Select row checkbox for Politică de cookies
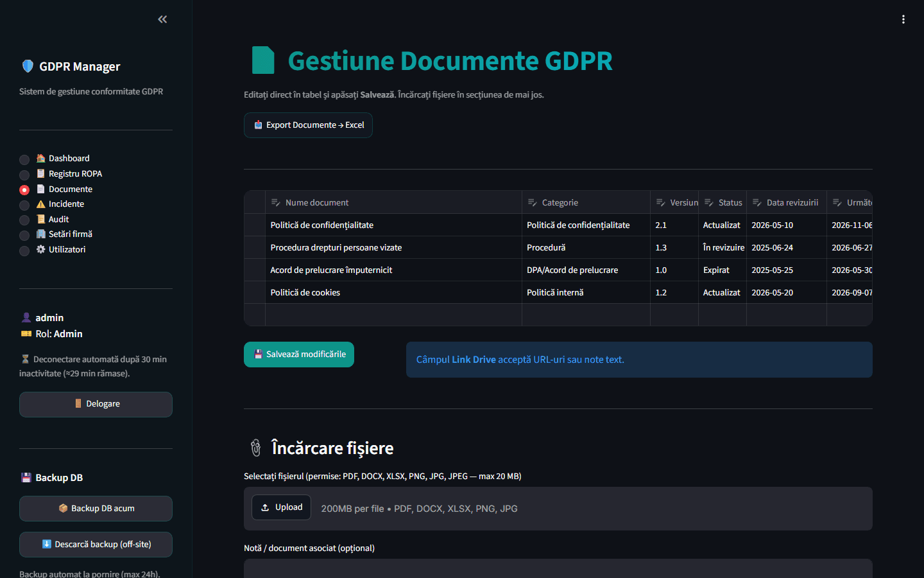Screen dimensions: 924x578 point(255,292)
